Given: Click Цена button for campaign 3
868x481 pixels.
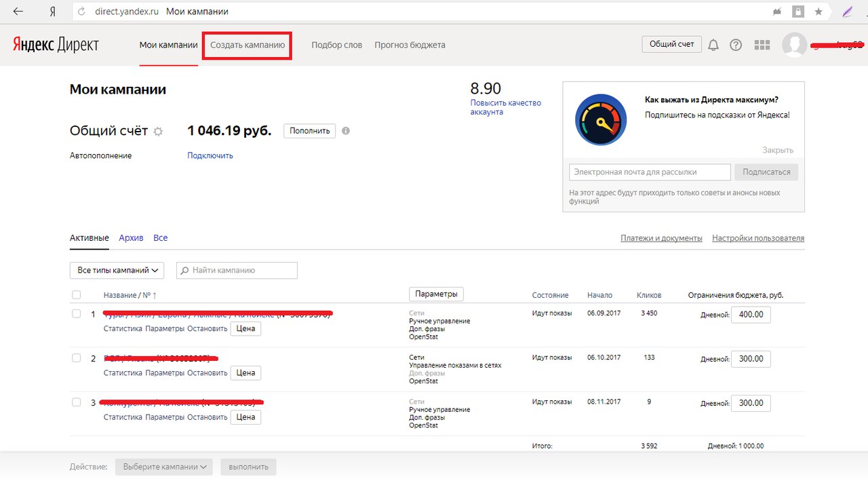Looking at the screenshot, I should point(245,417).
